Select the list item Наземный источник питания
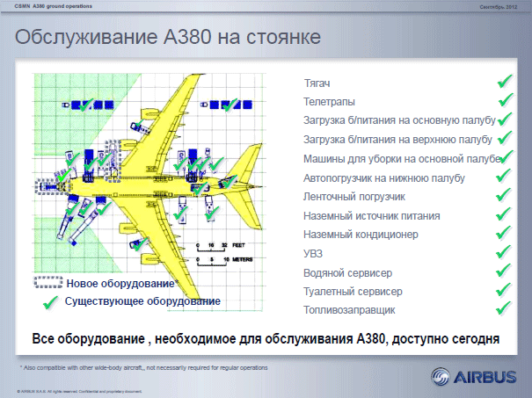 [371, 216]
